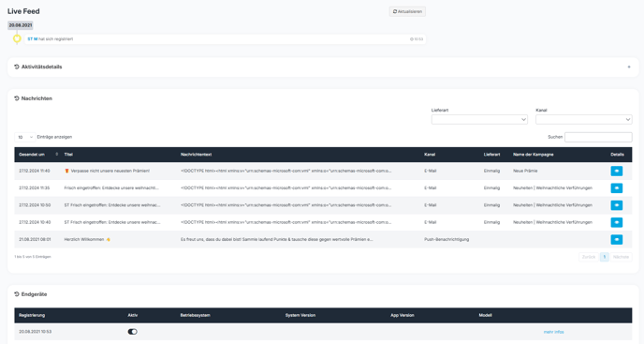
Task: Click the 'Neue Prämie' campaign cell
Action: (525, 171)
